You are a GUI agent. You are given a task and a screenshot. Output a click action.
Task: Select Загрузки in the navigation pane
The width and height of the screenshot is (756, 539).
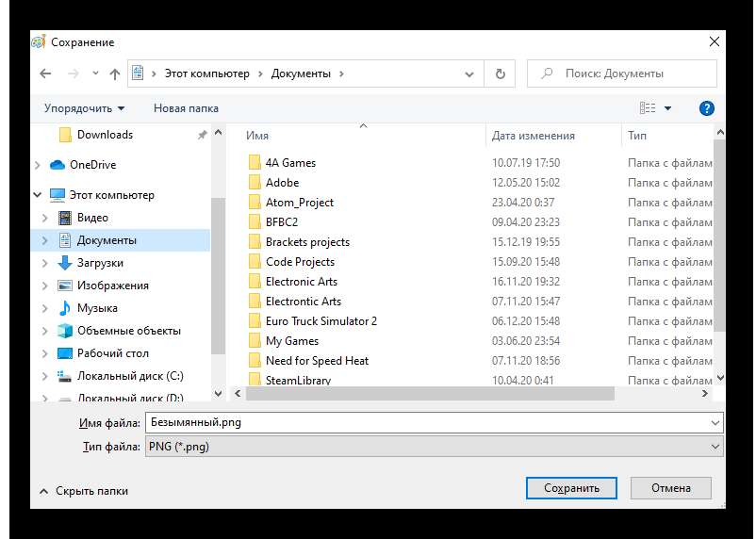click(x=100, y=263)
